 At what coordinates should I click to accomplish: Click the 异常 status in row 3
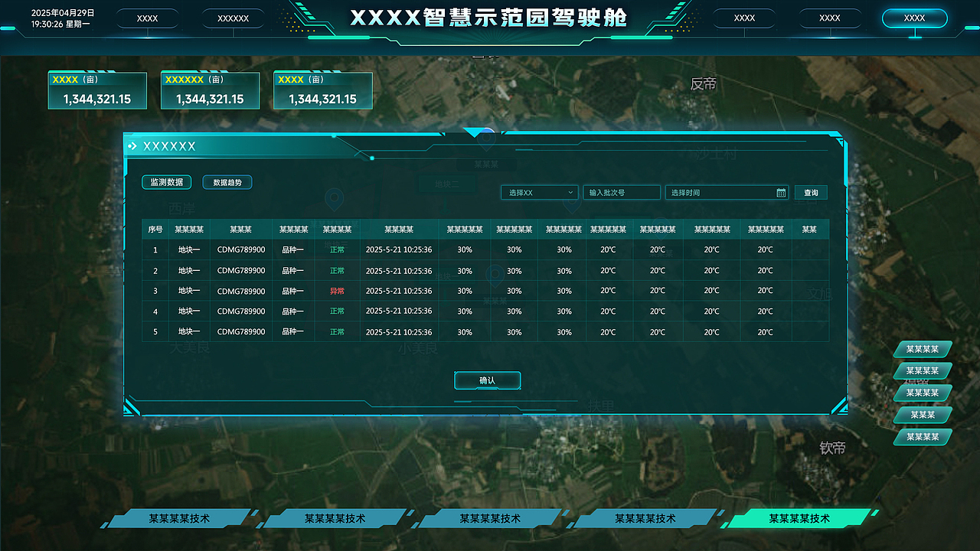click(337, 291)
